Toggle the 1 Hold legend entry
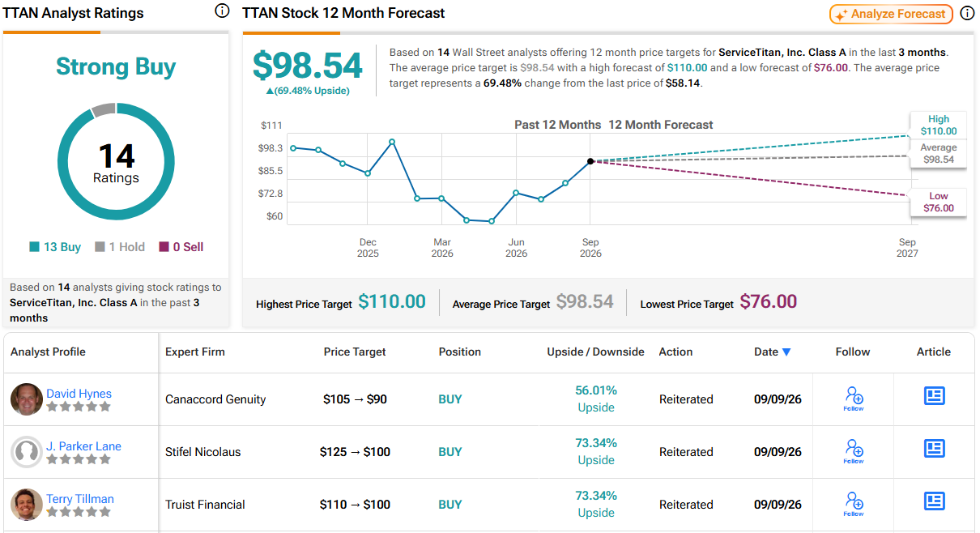Viewport: 980px width, 533px height. 119,247
